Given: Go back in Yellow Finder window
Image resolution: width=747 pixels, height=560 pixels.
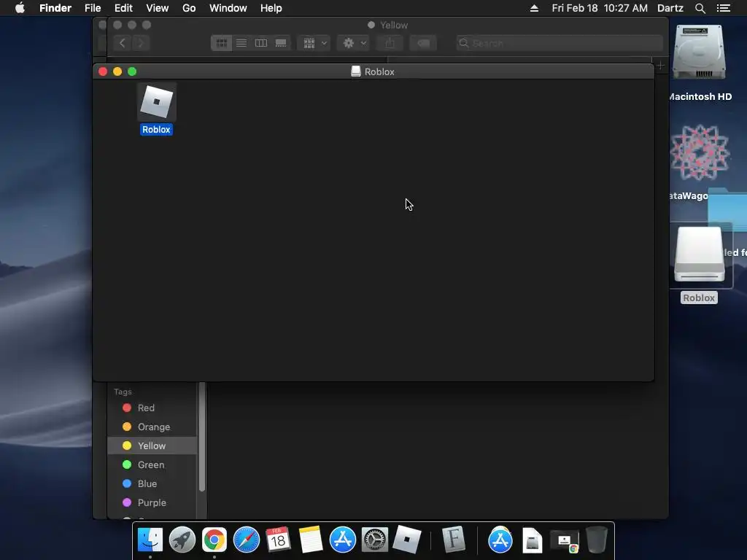Looking at the screenshot, I should 123,43.
